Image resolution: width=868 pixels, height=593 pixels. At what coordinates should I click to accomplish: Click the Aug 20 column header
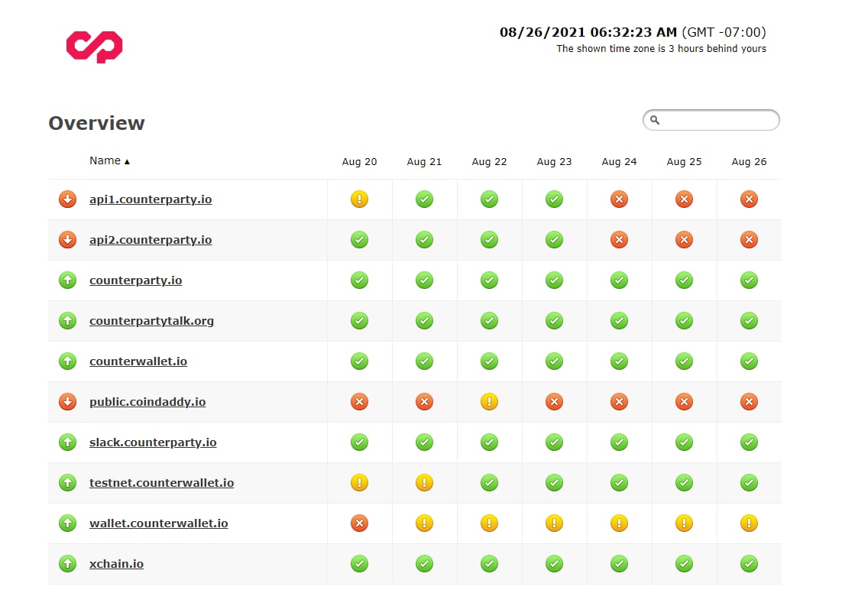pos(359,162)
